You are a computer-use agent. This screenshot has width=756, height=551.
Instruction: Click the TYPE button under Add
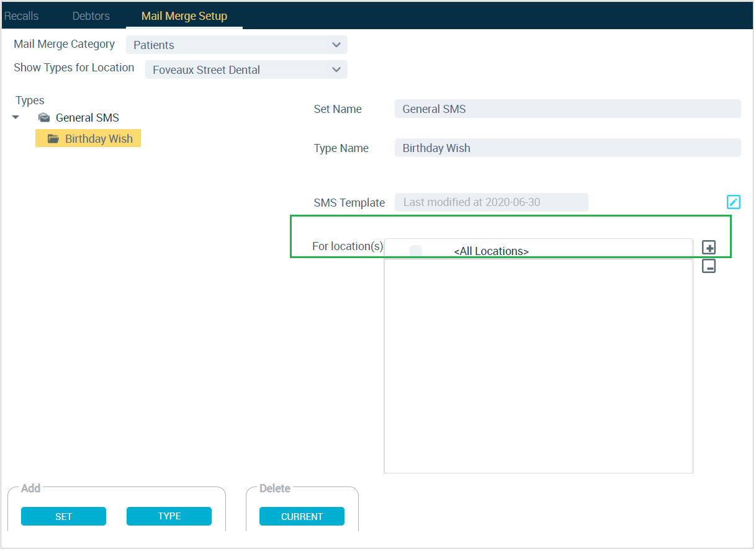point(169,516)
